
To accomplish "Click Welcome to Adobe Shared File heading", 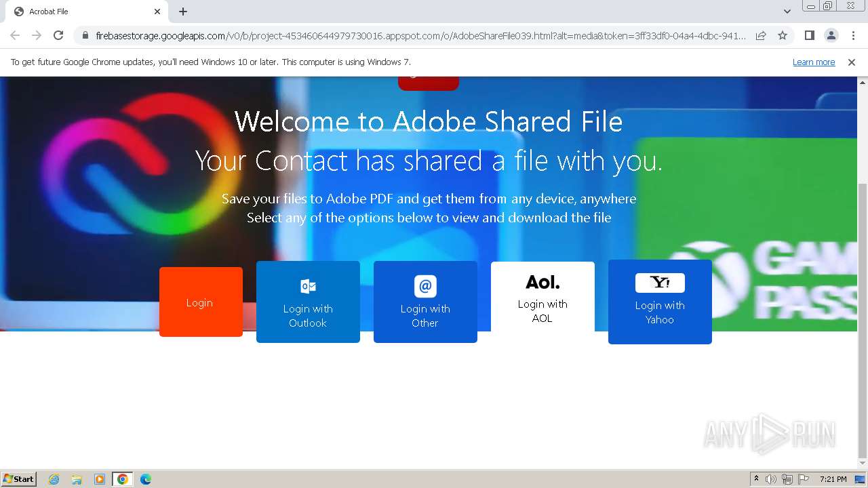I will pos(429,122).
